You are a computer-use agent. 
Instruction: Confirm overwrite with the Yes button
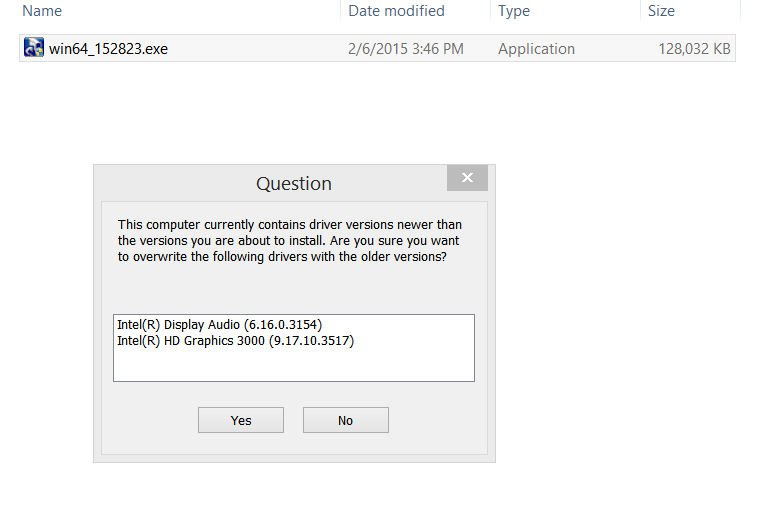pos(241,420)
